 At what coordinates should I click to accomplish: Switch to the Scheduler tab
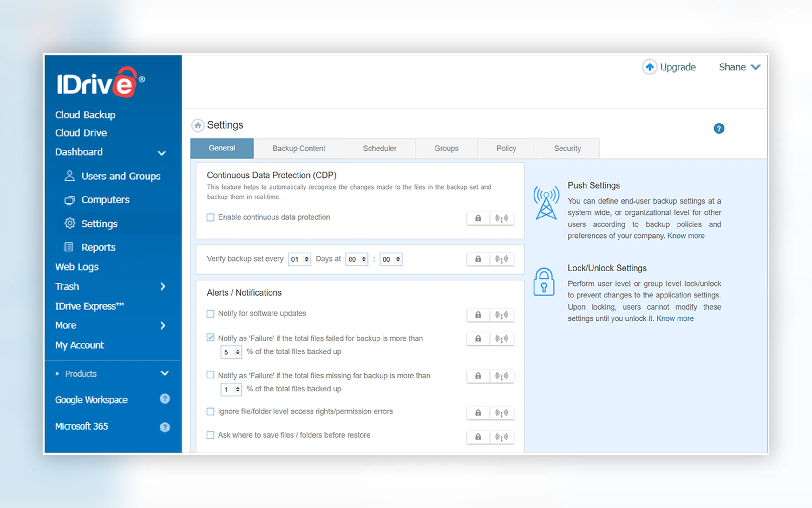[379, 149]
